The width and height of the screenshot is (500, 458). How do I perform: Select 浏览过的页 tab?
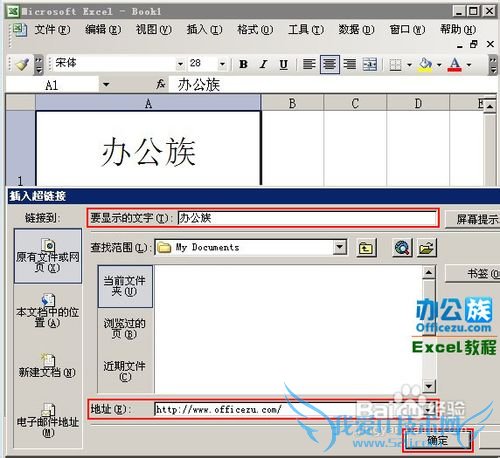(125, 328)
